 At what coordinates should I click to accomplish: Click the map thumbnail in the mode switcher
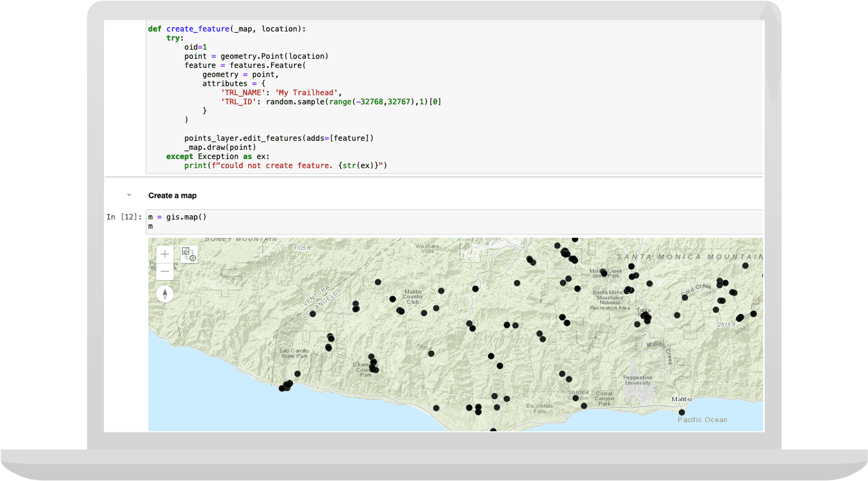click(x=186, y=251)
